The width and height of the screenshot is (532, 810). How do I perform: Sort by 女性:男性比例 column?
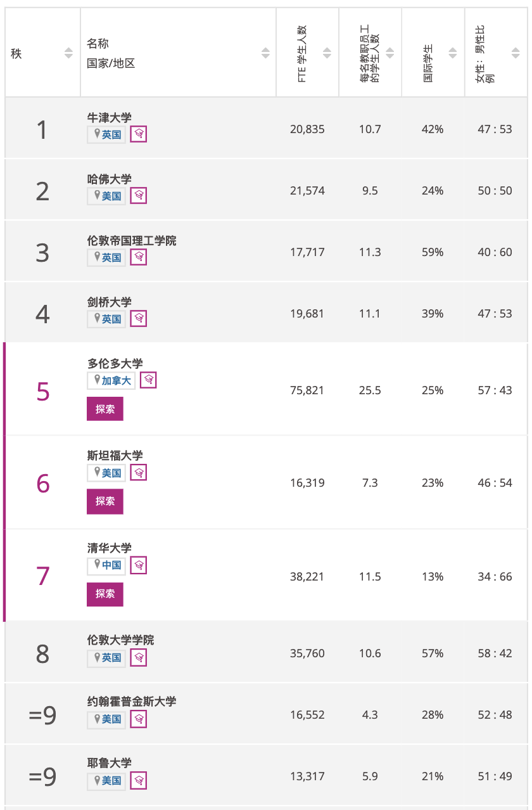516,53
